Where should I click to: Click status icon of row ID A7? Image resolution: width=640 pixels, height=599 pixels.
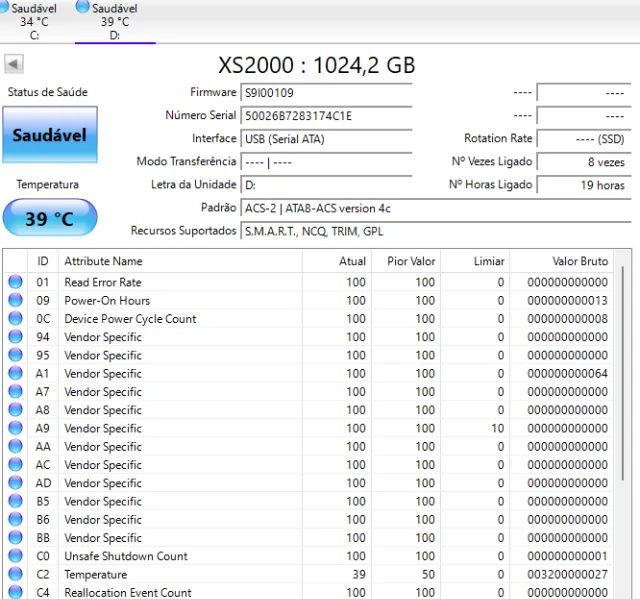[x=16, y=391]
